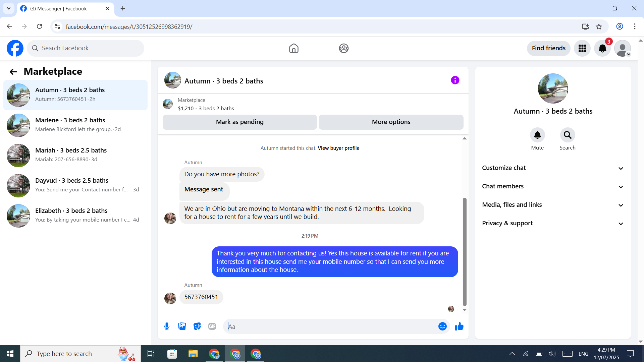Open the notifications bell icon
This screenshot has height=362, width=644.
[x=602, y=49]
